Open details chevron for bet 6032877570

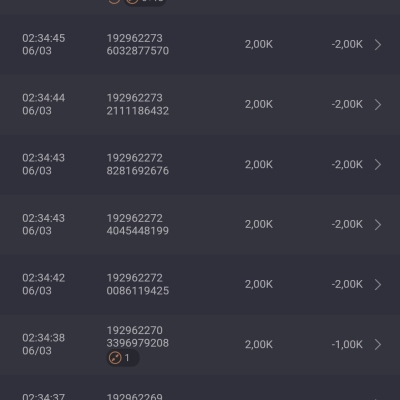point(378,45)
